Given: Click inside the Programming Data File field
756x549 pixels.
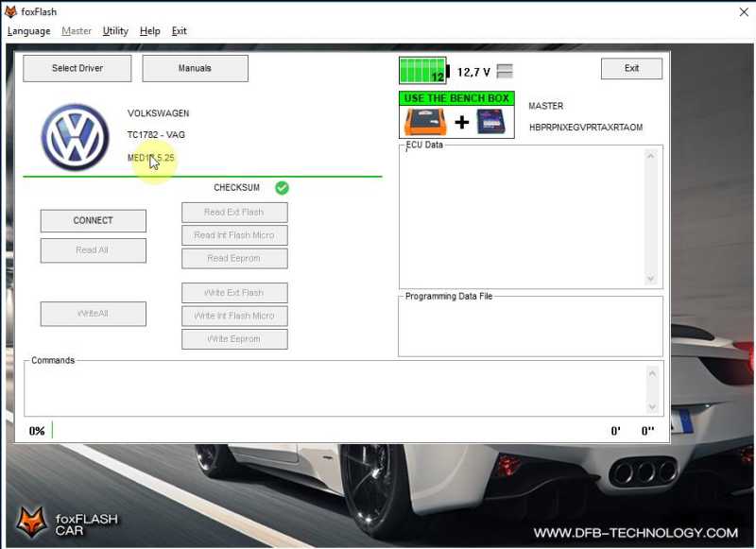Looking at the screenshot, I should pyautogui.click(x=529, y=328).
